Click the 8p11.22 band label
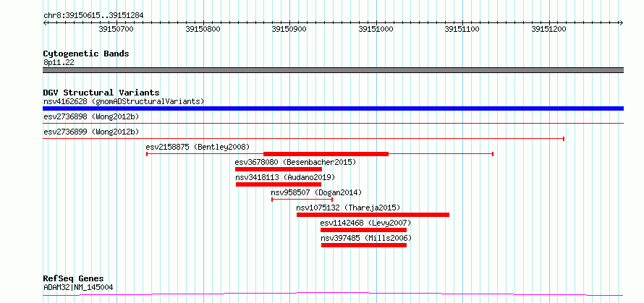This screenshot has height=303, width=644. tap(59, 63)
